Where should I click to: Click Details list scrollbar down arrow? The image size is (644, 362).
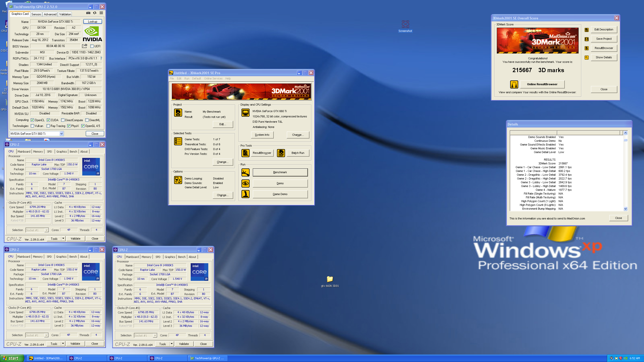(625, 209)
